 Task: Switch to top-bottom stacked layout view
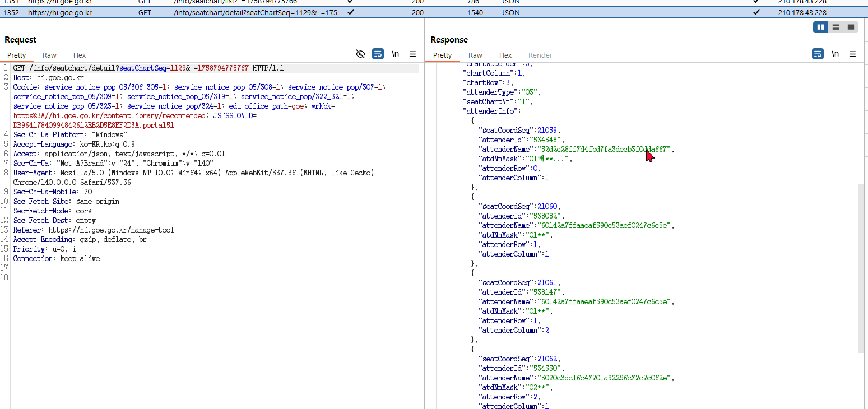[835, 27]
